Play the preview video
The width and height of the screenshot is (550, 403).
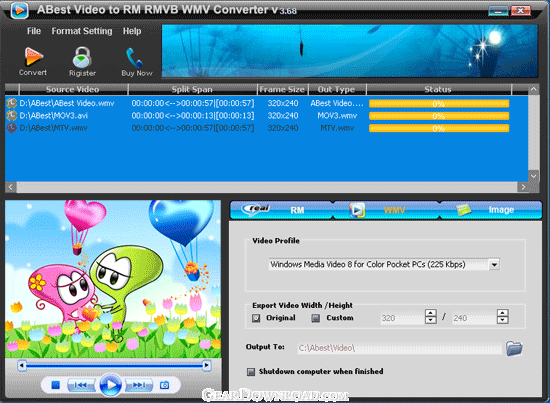[x=110, y=385]
